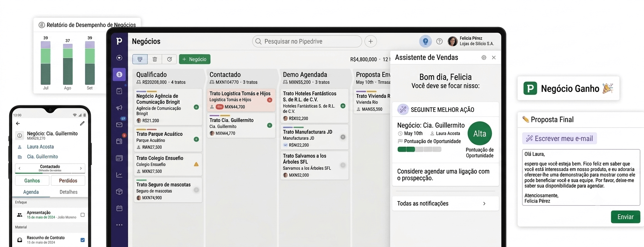Viewport: 644px width, 247px height.
Task: Click green status on Trato Hoteles Fantásticos
Action: 343,106
